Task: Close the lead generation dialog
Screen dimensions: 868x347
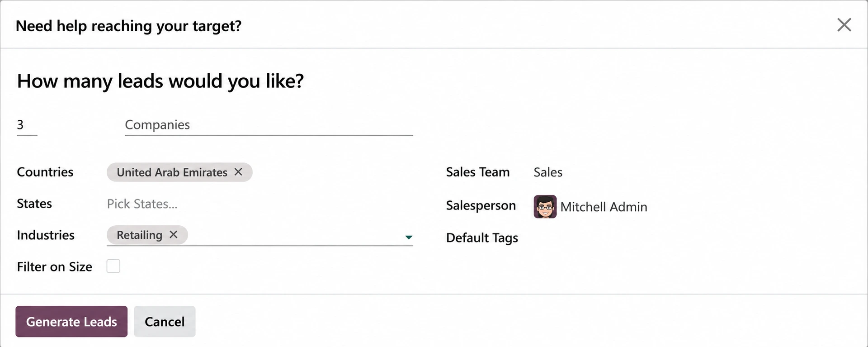Action: tap(844, 25)
